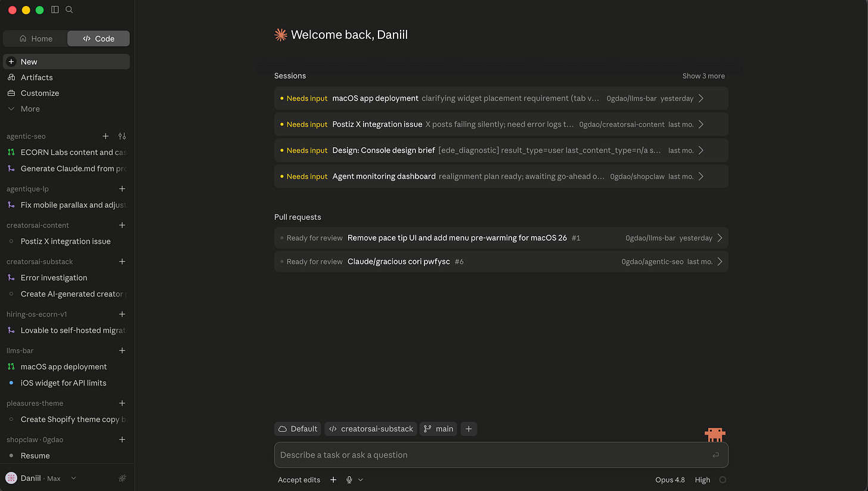Screen dimensions: 868x491
Task: Submit prompt with the return arrow icon
Action: 715,455
